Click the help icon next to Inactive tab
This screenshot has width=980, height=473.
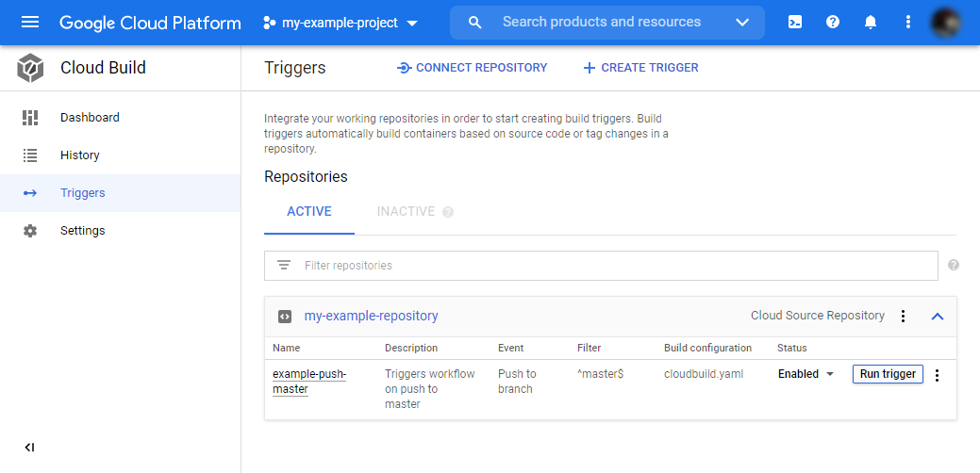447,212
